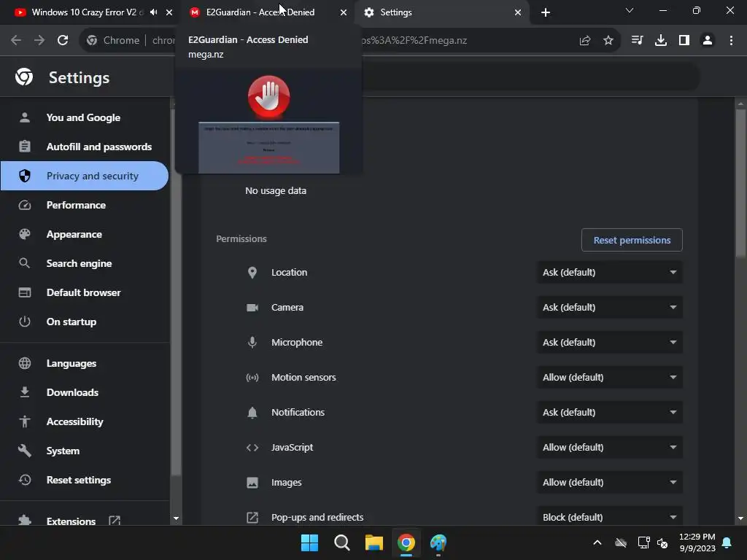Open the Motion sensors permission dropdown
The image size is (747, 560).
click(610, 377)
